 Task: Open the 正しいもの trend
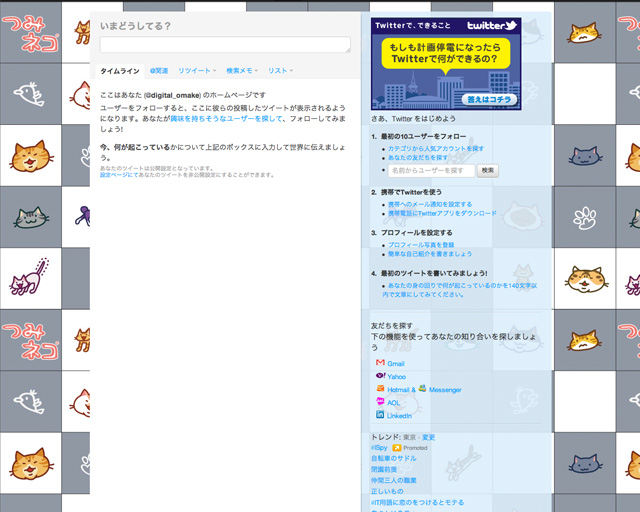pos(387,491)
